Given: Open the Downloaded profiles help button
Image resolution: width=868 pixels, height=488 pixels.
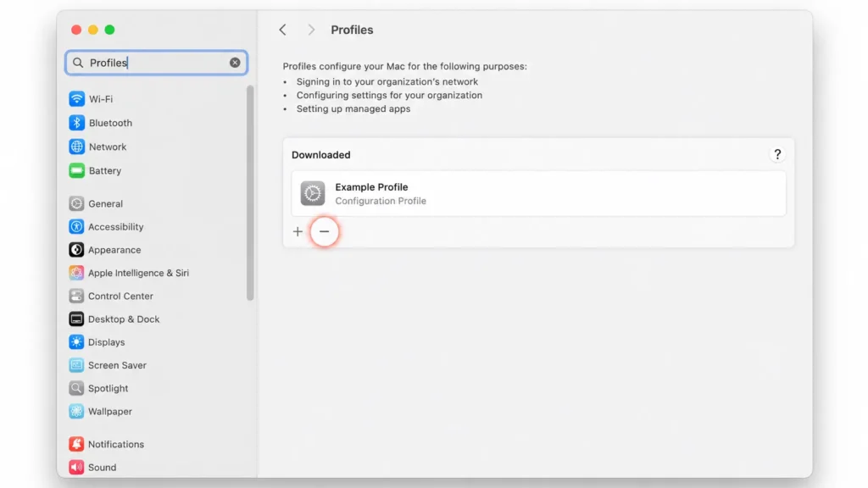Looking at the screenshot, I should point(777,154).
